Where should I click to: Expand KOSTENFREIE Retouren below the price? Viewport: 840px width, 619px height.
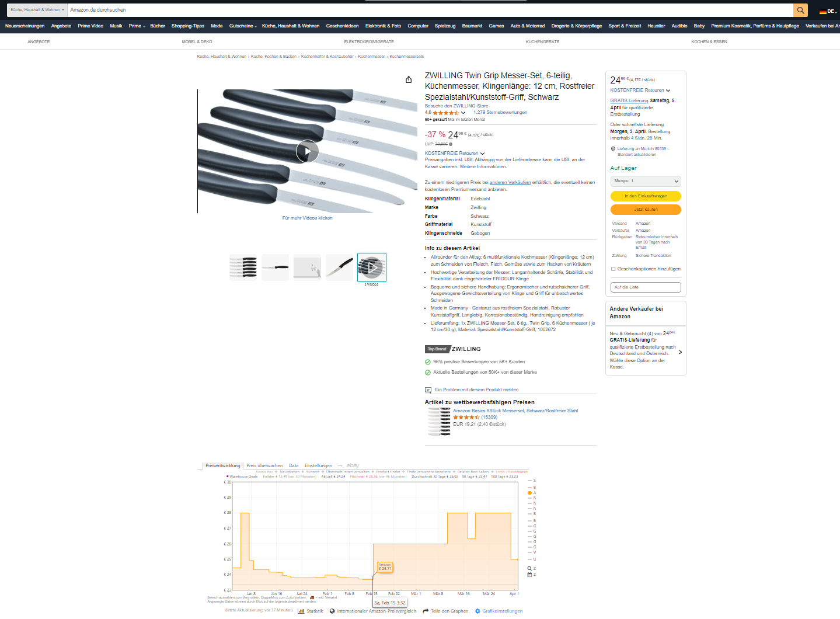455,154
